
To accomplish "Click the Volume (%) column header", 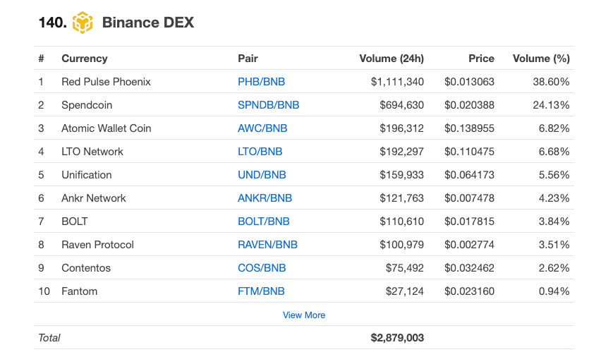I will [x=541, y=59].
